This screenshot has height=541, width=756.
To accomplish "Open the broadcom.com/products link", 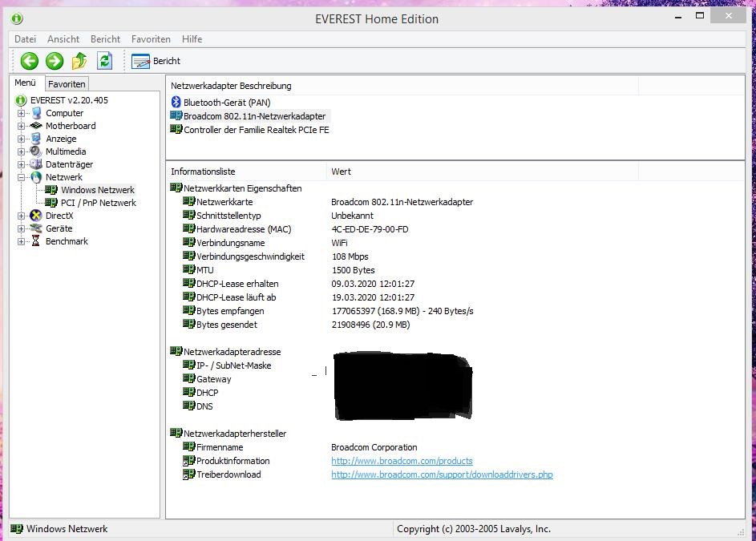I will pyautogui.click(x=402, y=461).
